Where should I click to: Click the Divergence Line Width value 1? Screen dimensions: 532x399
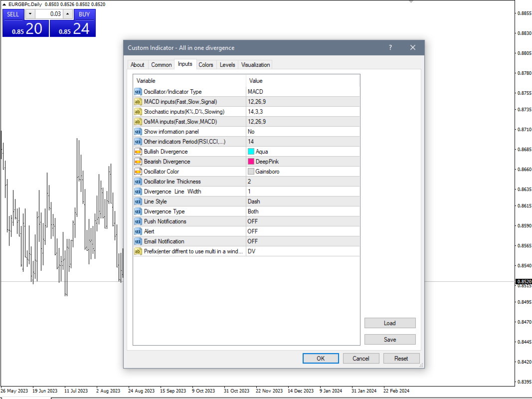[x=303, y=192]
